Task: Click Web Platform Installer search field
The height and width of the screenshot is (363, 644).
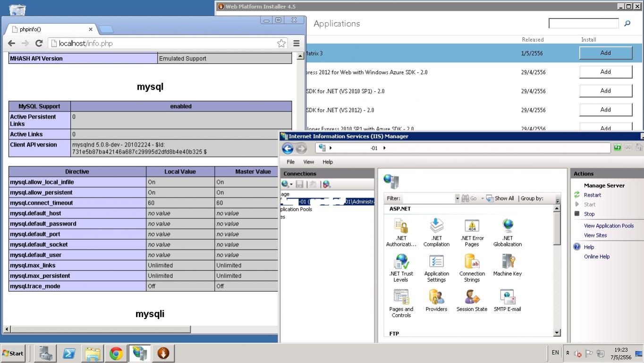Action: click(x=584, y=23)
